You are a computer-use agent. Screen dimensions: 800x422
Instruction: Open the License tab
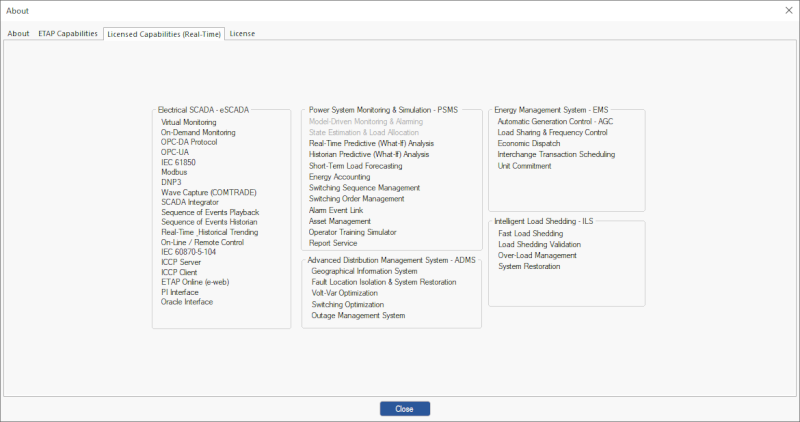tap(242, 34)
